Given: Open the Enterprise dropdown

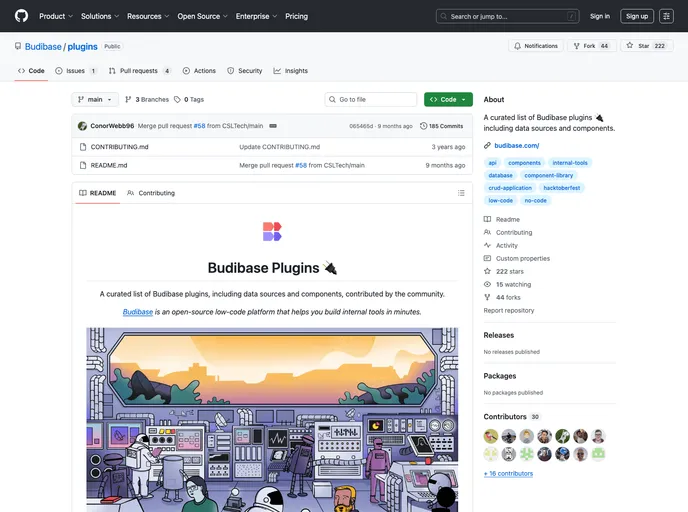Looking at the screenshot, I should (x=256, y=16).
